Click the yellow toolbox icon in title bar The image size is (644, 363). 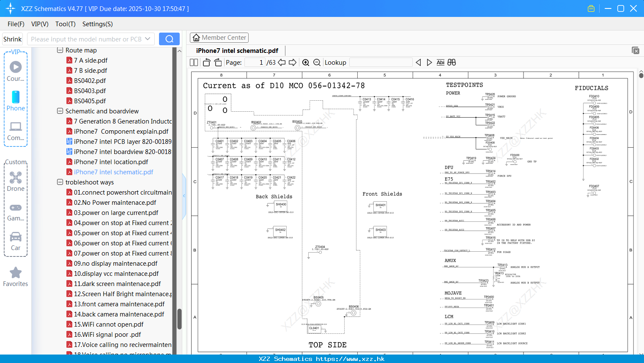point(591,8)
